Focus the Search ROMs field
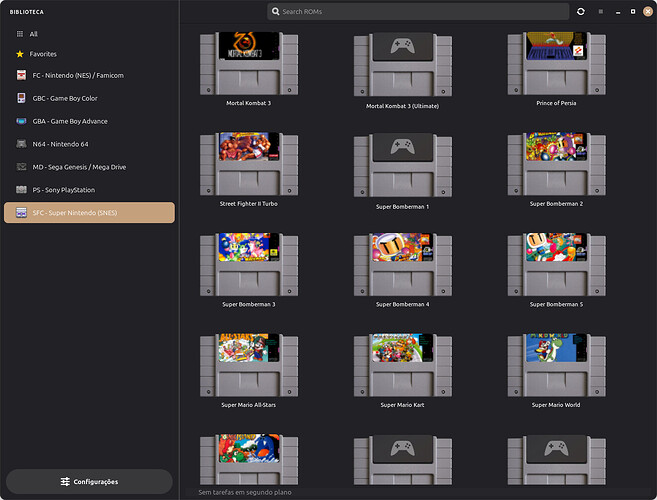657x500 pixels. point(418,11)
